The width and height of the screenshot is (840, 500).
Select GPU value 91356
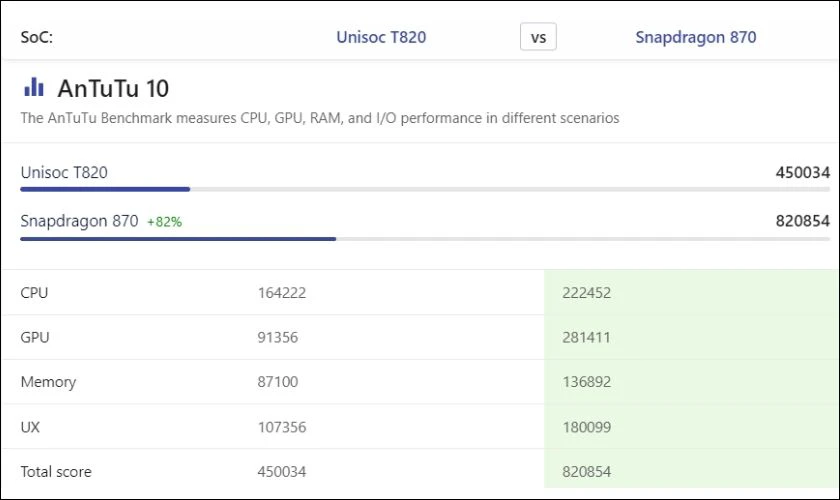278,337
